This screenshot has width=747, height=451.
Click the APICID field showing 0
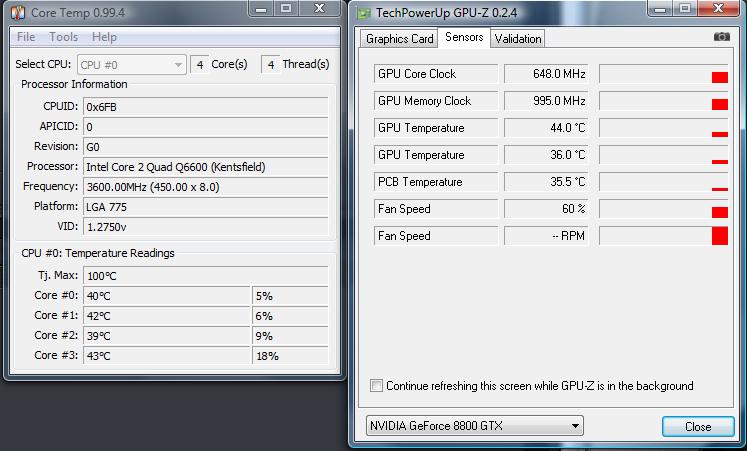206,127
